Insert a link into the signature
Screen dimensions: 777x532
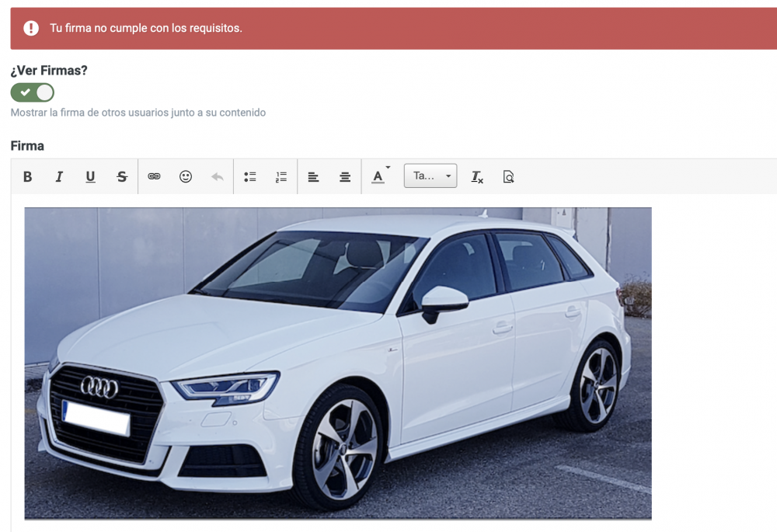pyautogui.click(x=154, y=176)
